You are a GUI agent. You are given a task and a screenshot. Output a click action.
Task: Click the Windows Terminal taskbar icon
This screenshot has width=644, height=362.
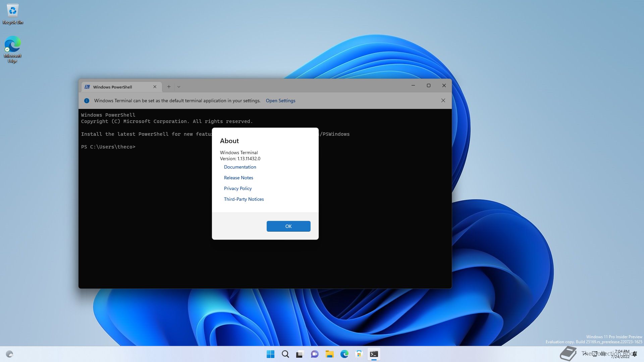pos(374,354)
